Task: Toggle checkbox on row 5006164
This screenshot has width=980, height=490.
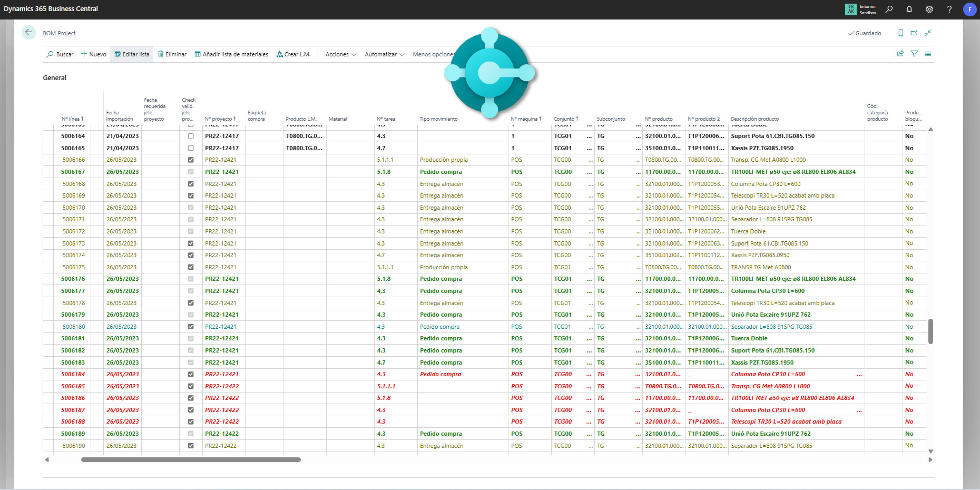Action: click(x=191, y=136)
